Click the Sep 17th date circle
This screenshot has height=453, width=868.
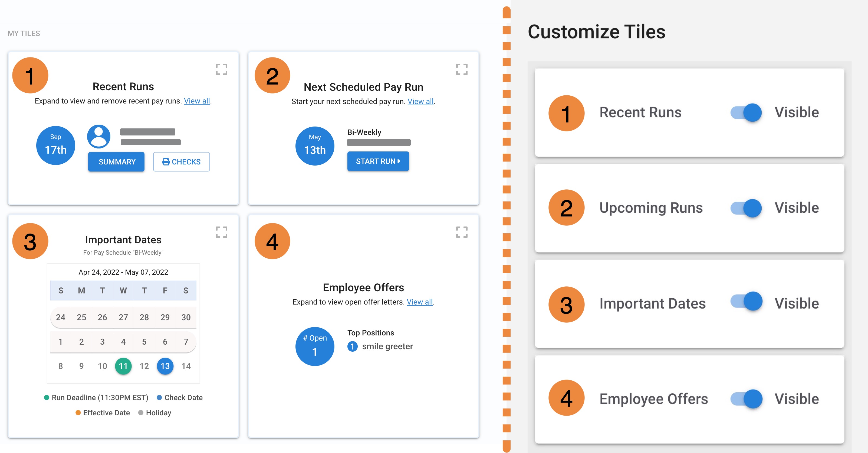click(x=55, y=145)
